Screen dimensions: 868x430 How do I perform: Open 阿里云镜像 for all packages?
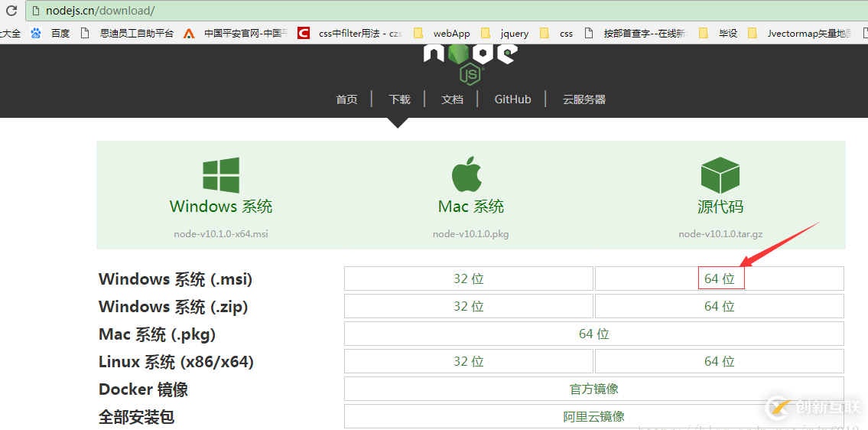594,416
